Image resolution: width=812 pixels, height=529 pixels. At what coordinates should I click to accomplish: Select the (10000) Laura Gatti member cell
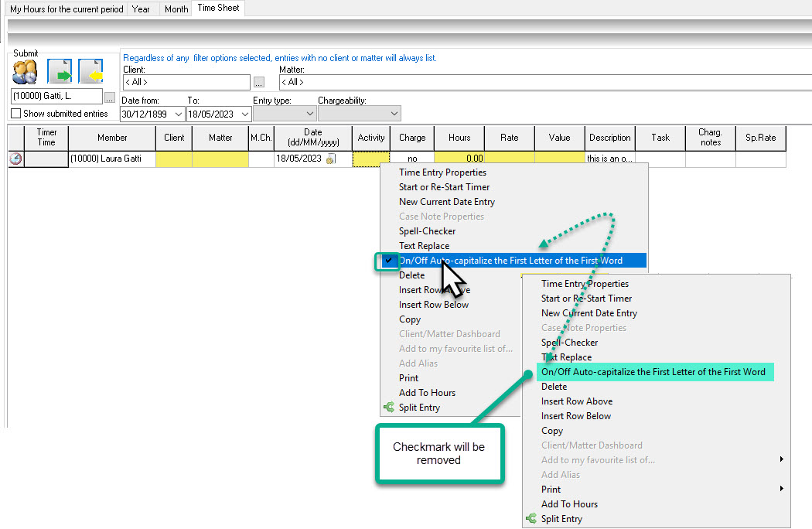tap(112, 159)
